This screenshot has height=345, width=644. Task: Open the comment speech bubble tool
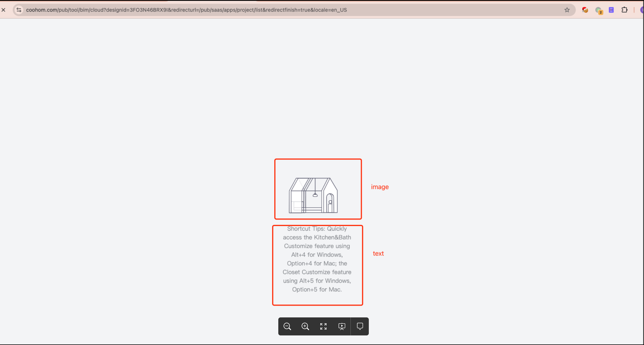pos(360,326)
